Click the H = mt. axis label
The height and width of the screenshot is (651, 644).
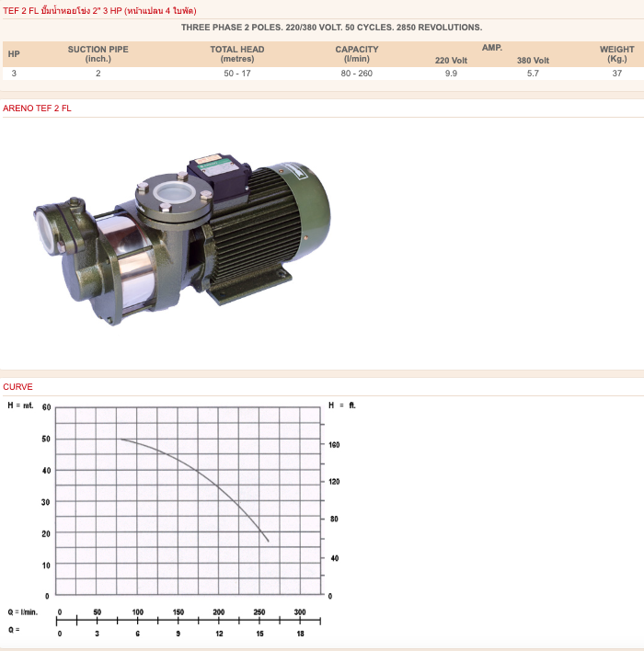click(20, 405)
